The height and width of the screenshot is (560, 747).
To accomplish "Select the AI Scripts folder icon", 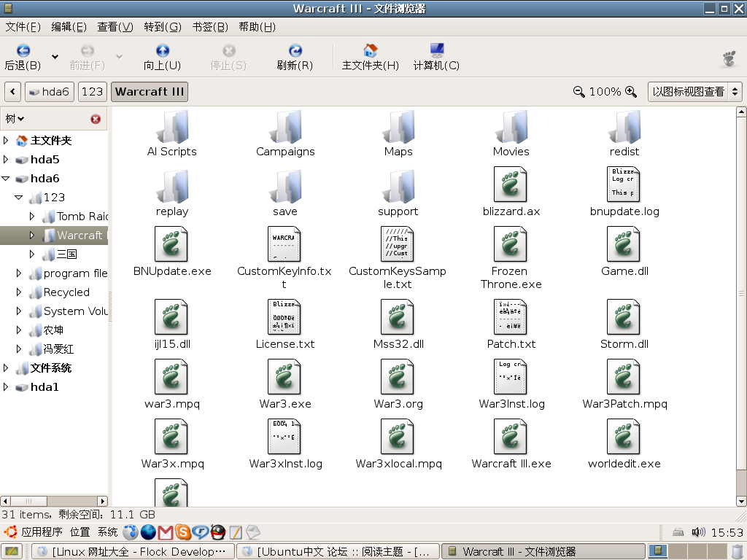I will (x=172, y=127).
